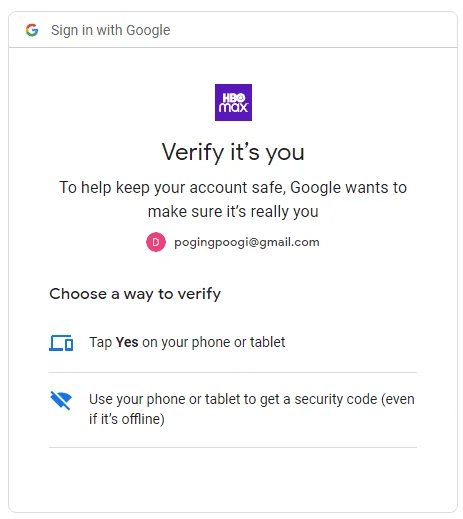
Task: Click the Google G logo
Action: pos(32,30)
